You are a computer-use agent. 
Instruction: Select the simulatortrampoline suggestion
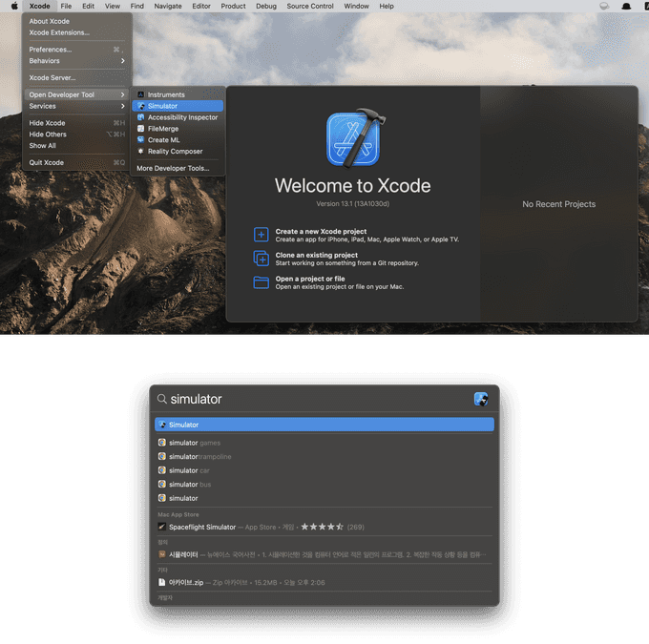(324, 456)
